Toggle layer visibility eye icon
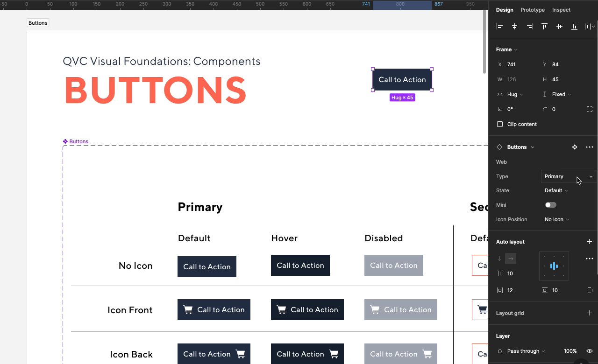The width and height of the screenshot is (598, 364). pos(590,351)
